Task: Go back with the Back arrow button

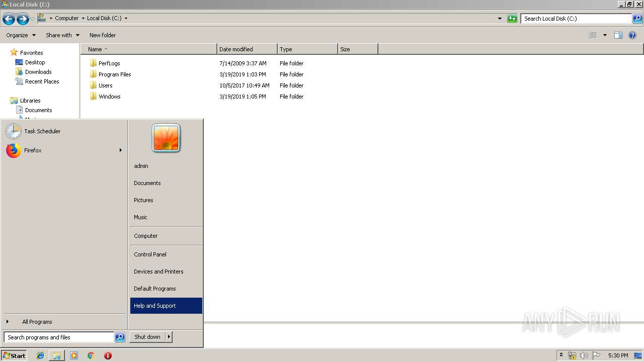Action: point(9,19)
